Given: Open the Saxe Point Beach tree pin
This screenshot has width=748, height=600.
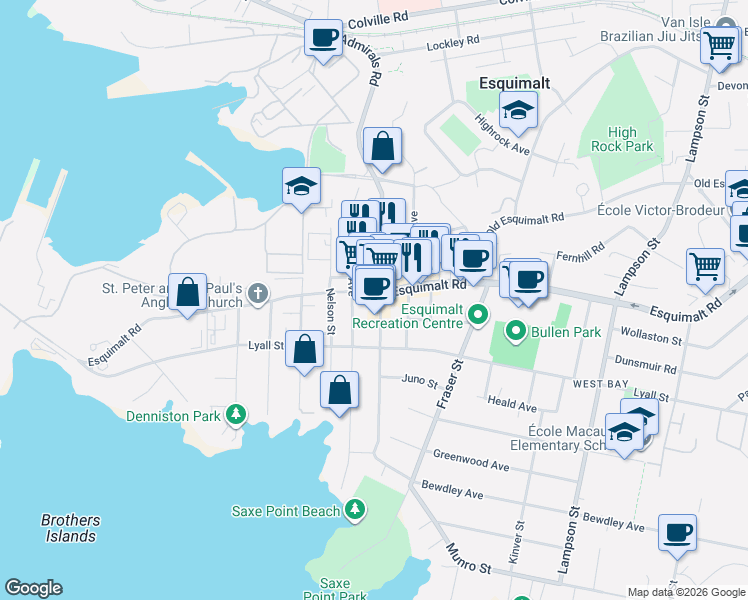Looking at the screenshot, I should point(354,510).
